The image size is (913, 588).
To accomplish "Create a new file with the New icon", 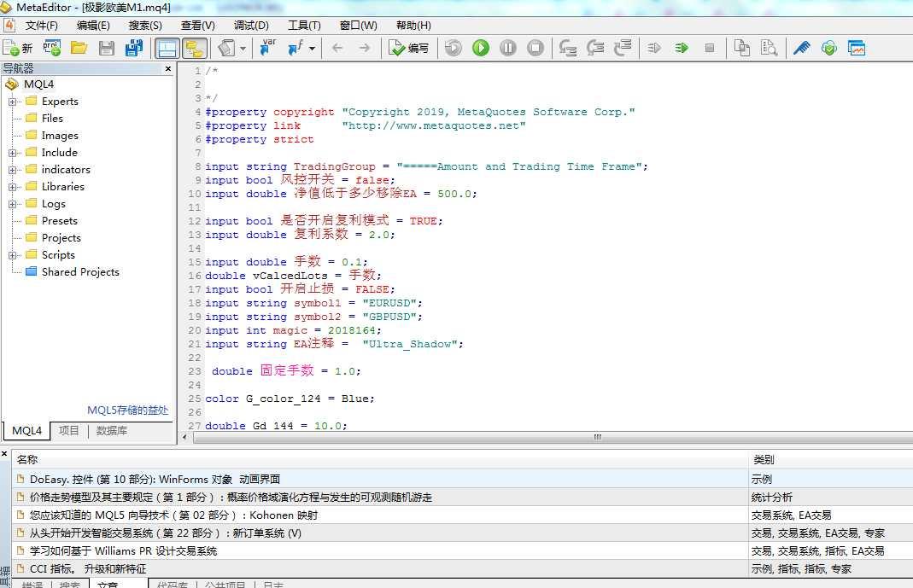I will [x=18, y=48].
